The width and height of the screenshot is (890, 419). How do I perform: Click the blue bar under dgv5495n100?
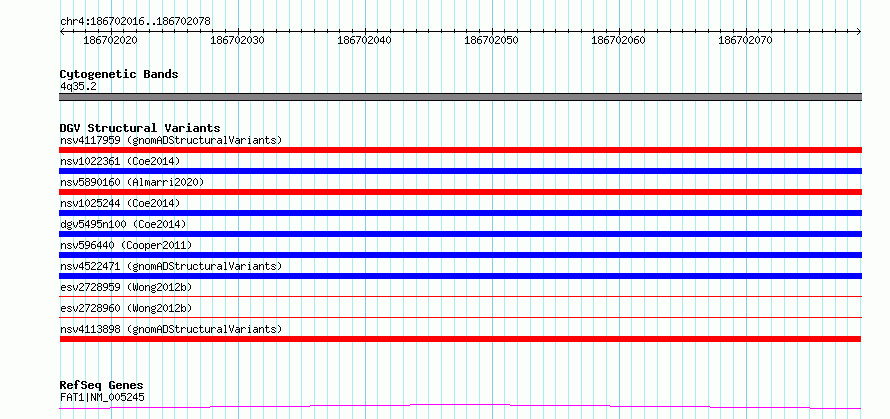point(460,234)
